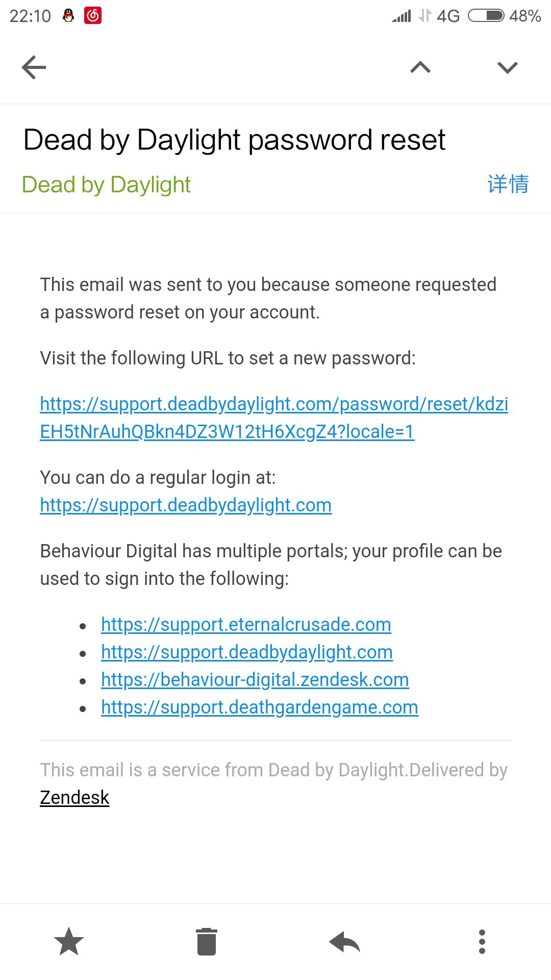This screenshot has width=551, height=980.
Task: Delete email with trash icon
Action: (x=207, y=942)
